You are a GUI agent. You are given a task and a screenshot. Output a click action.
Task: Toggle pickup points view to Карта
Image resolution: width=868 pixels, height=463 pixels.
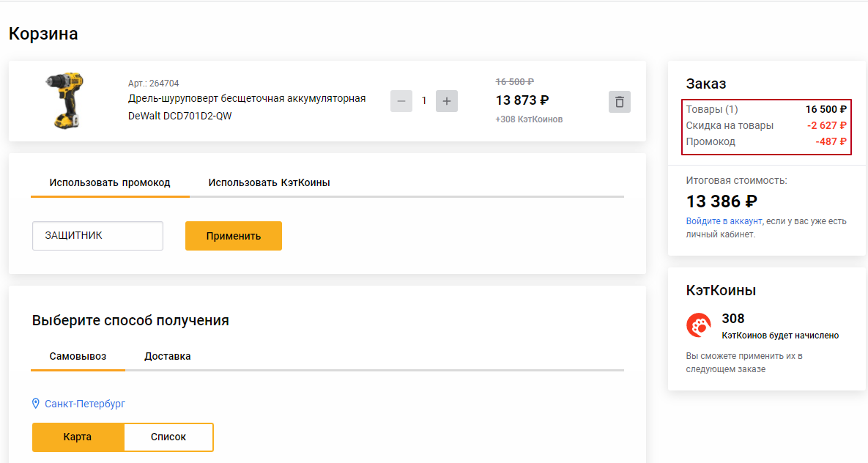point(78,437)
